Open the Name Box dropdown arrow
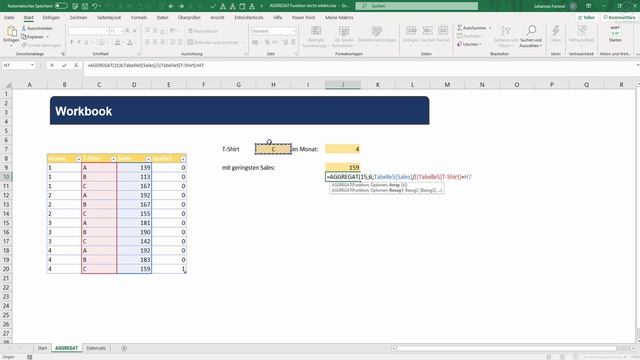 (32, 65)
